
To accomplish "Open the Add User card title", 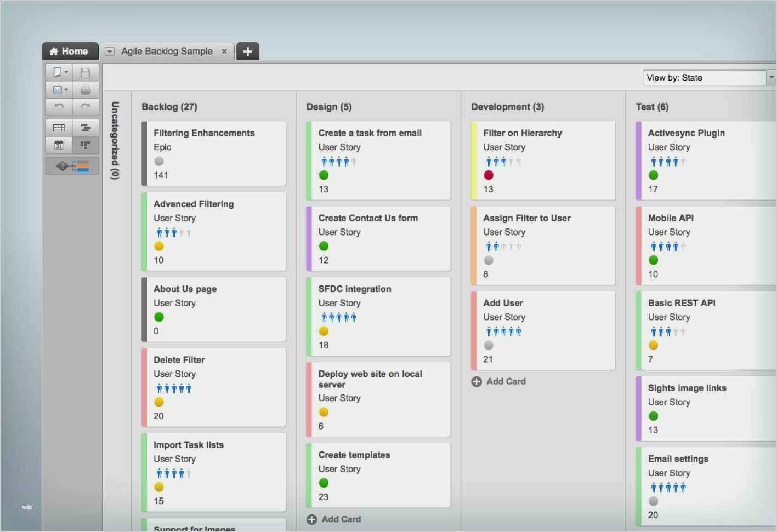I will tap(503, 303).
